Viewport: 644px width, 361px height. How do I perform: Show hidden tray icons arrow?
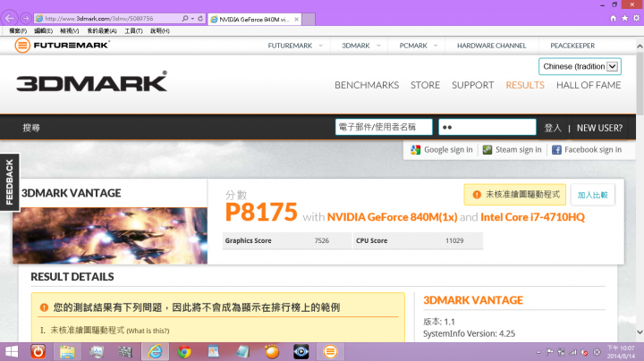pos(538,352)
